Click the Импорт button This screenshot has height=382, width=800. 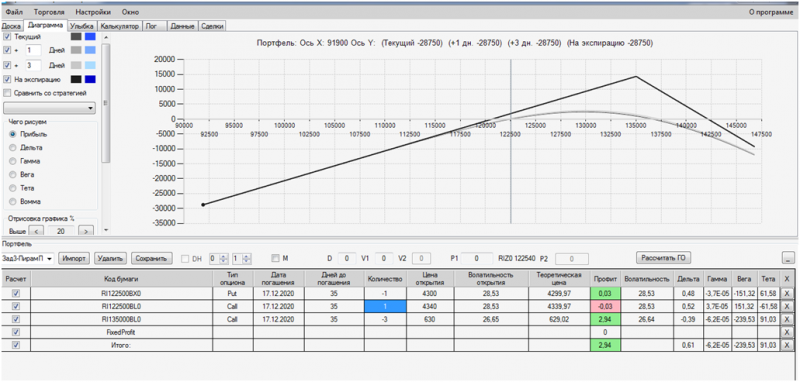(74, 259)
